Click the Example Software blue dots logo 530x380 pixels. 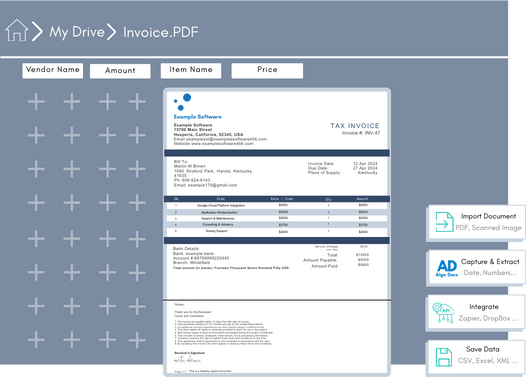pyautogui.click(x=183, y=102)
